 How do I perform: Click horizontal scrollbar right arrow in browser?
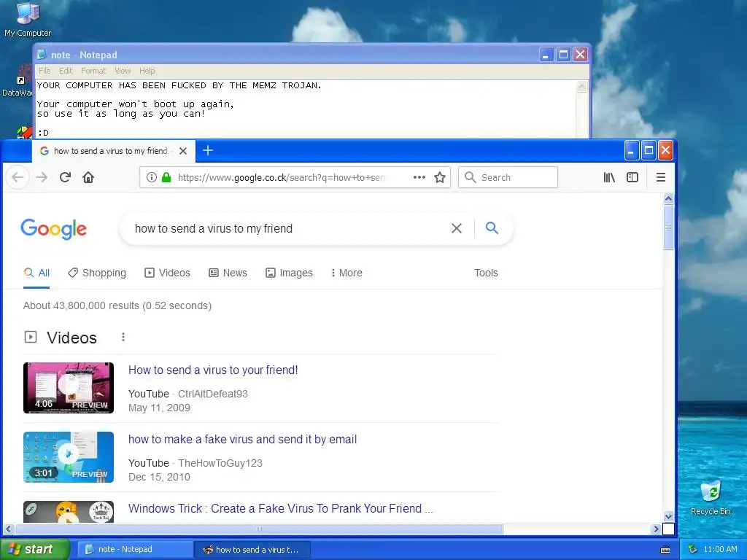click(656, 529)
